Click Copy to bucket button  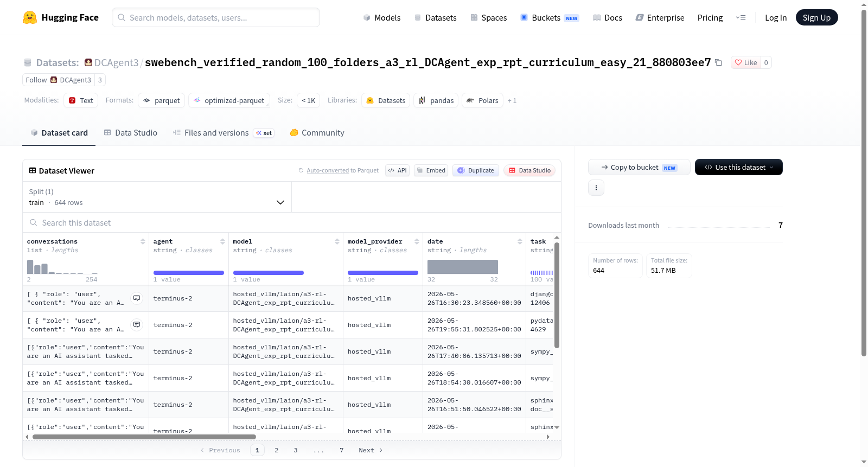click(639, 167)
